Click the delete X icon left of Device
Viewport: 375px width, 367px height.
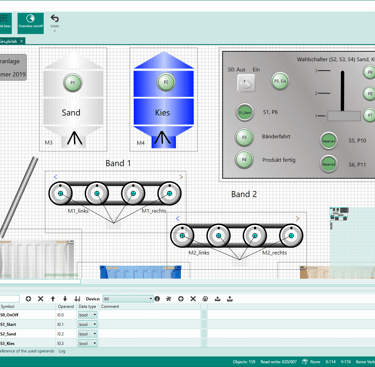[41, 299]
